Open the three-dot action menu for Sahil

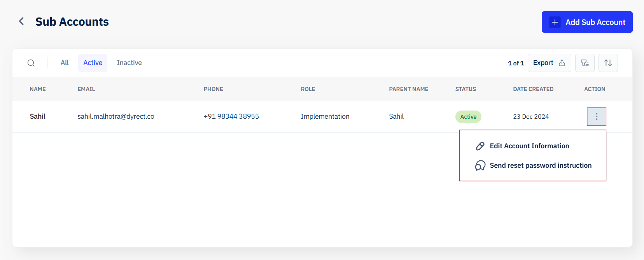[596, 116]
